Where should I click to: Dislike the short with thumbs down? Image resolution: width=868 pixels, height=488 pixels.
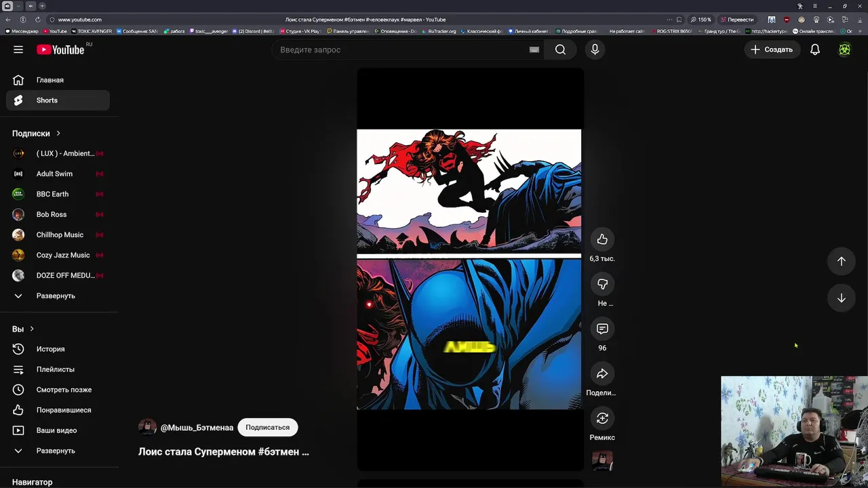[602, 284]
